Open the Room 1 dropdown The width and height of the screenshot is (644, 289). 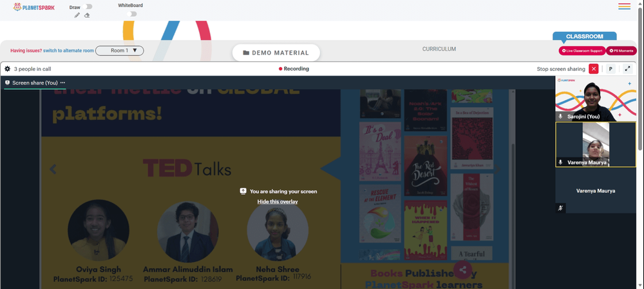coord(120,50)
